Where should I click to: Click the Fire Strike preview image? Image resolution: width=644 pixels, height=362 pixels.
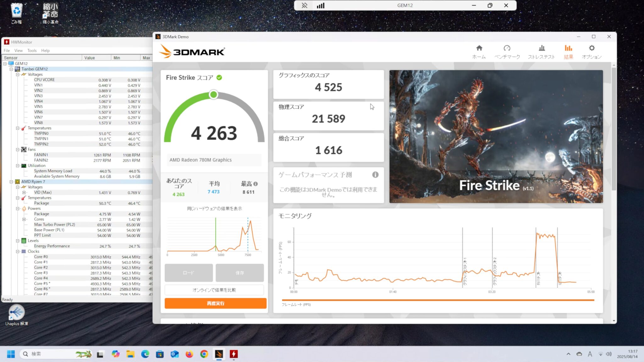click(496, 136)
